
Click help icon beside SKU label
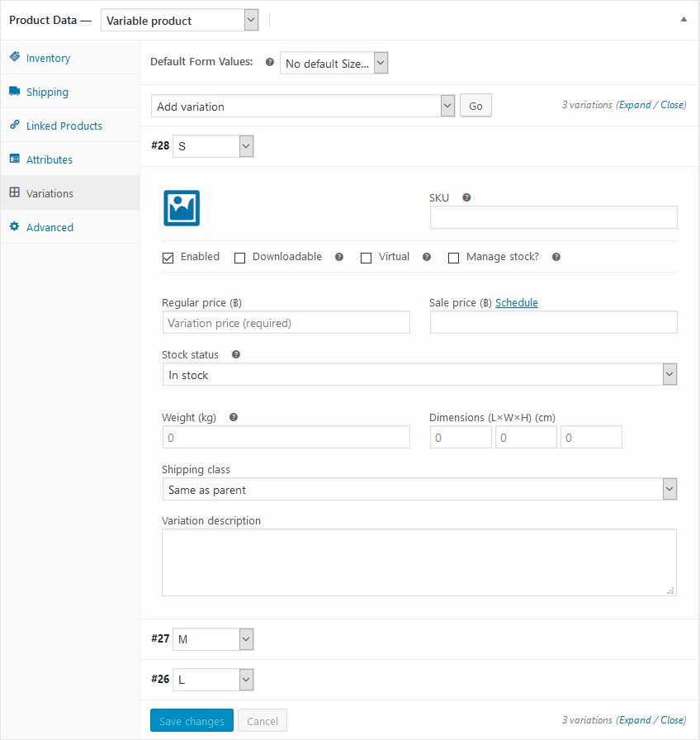click(x=466, y=197)
